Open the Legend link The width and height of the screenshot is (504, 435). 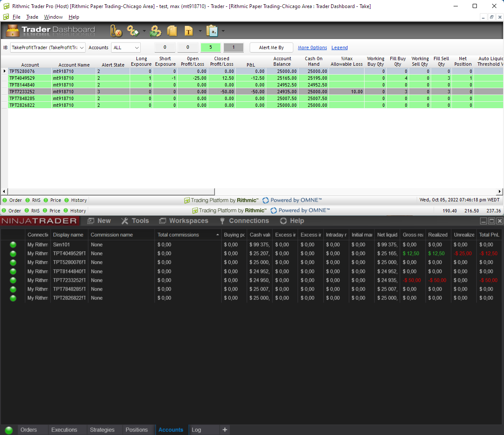click(340, 47)
